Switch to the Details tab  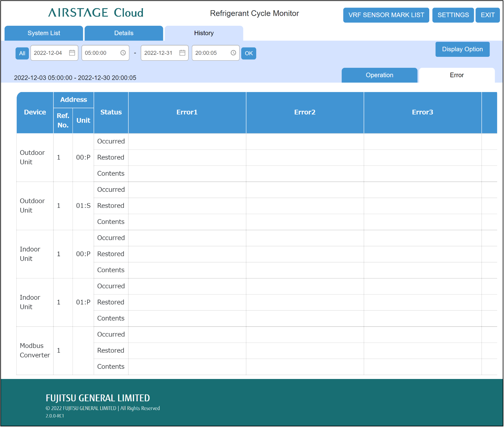coord(124,33)
